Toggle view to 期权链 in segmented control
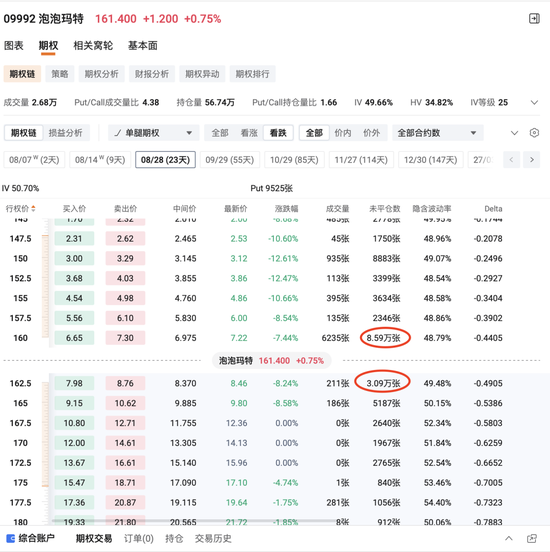 pyautogui.click(x=24, y=133)
